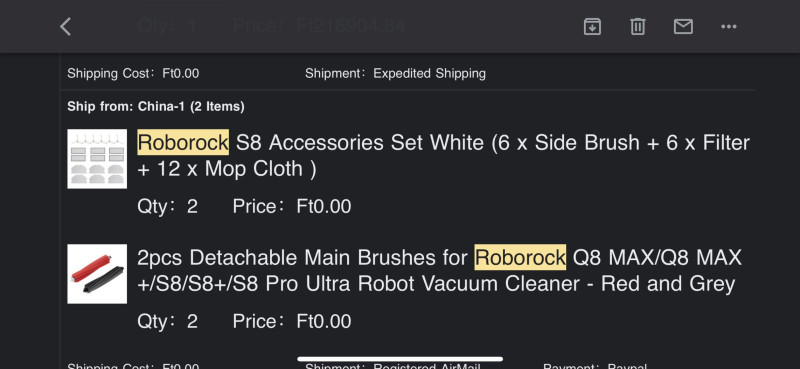Tap the Detachable Main Brushes product title
This screenshot has height=369, width=800.
[439, 270]
